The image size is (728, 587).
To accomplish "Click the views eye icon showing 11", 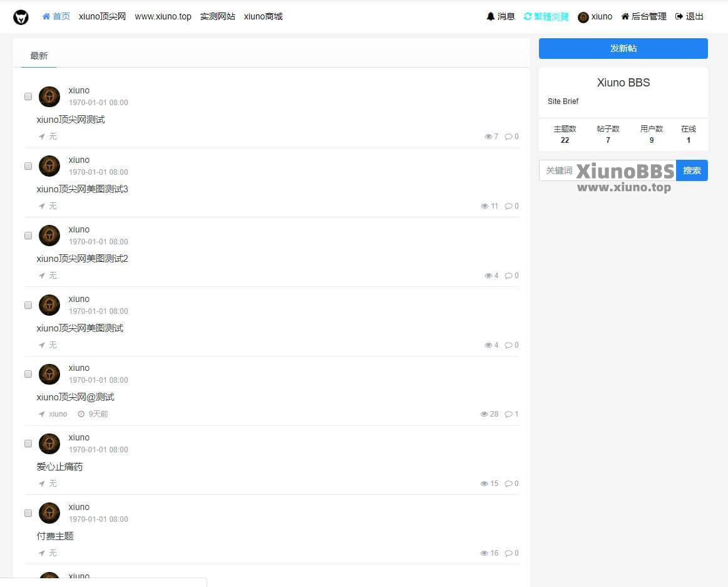I will point(484,206).
